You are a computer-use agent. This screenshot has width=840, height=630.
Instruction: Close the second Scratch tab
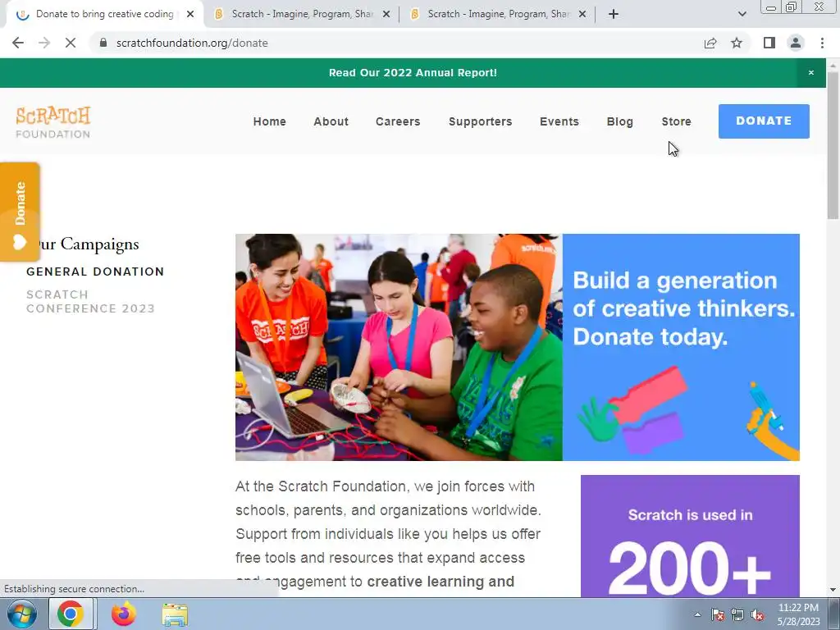tap(386, 15)
